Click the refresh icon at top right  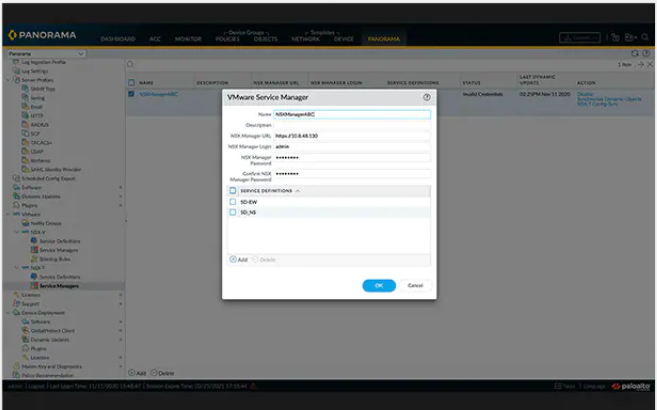634,53
